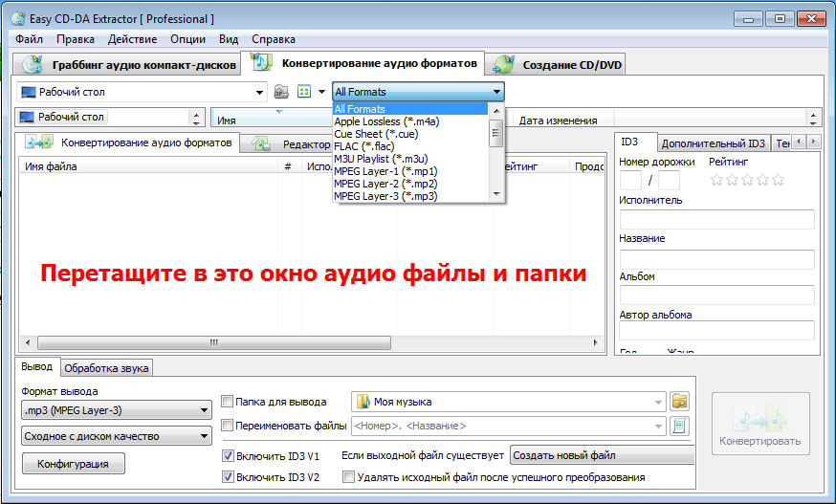
Task: Click the Исполнитель input field
Action: (x=717, y=219)
